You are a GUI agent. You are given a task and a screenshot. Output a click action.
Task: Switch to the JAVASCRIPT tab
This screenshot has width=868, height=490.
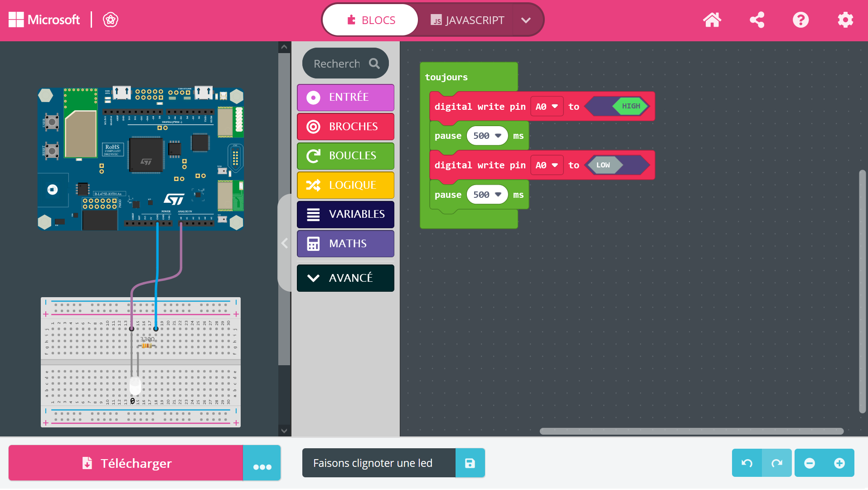tap(467, 20)
